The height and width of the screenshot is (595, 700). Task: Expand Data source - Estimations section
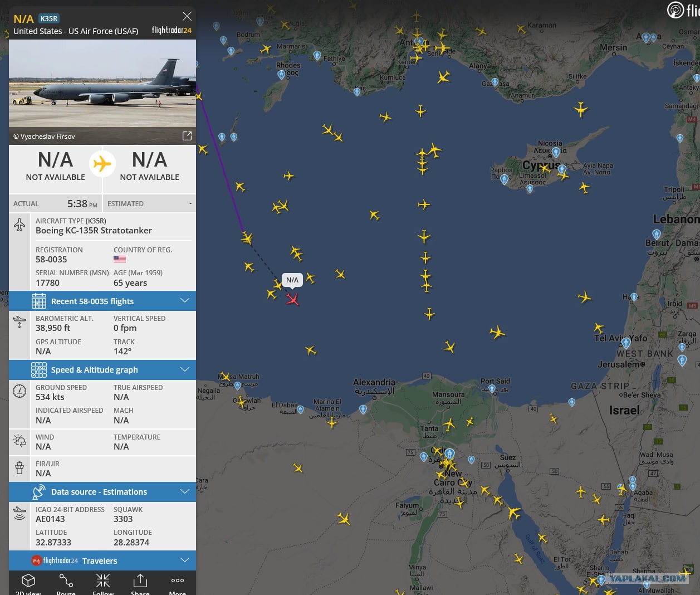[x=102, y=492]
